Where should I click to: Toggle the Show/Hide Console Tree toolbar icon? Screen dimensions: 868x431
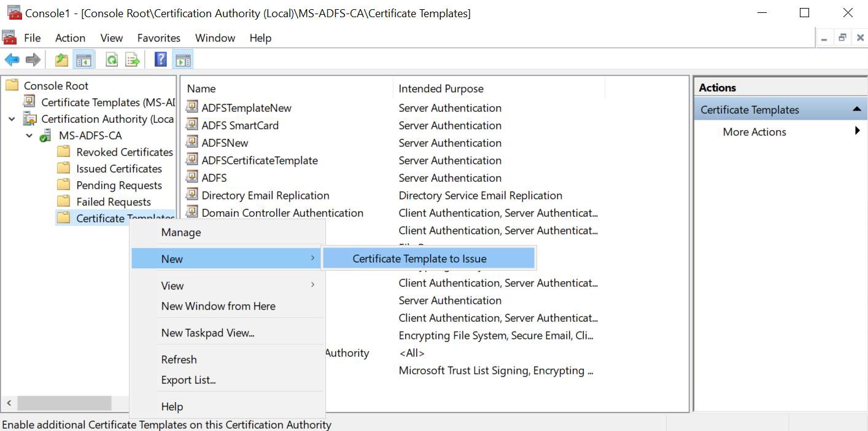click(x=83, y=60)
